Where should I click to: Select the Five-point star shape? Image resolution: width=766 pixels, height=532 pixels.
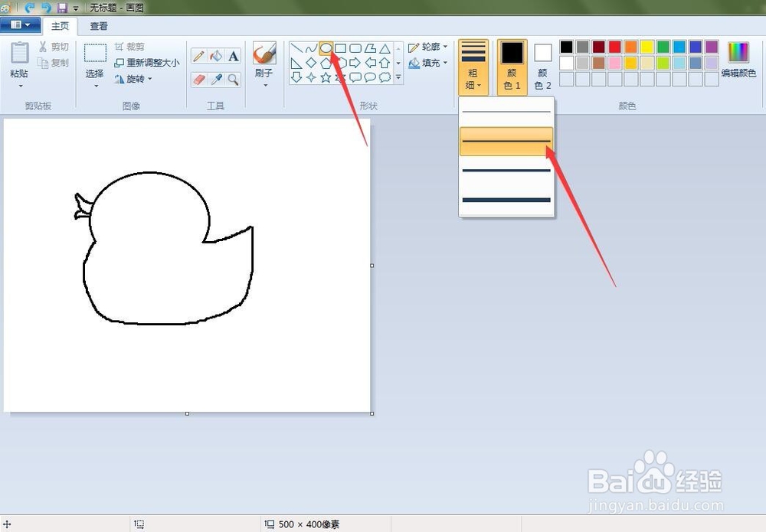click(326, 77)
